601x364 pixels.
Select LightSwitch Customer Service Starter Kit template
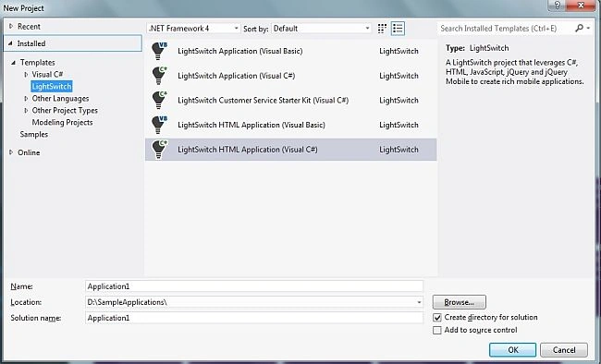[x=291, y=100]
